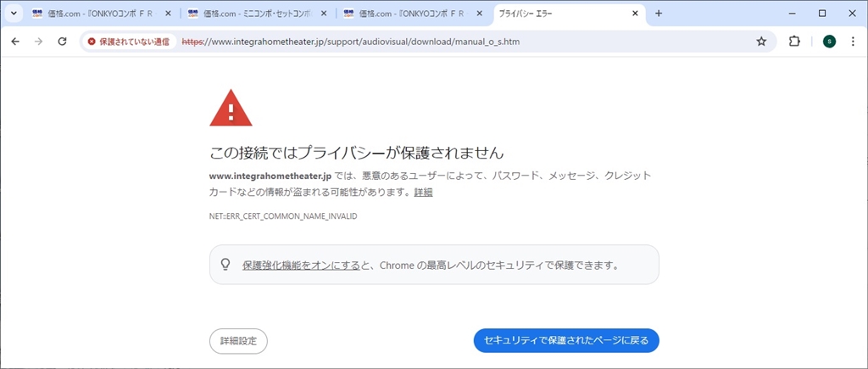Viewport: 868px width, 369px height.
Task: Click the 詳細設定 button
Action: click(238, 341)
